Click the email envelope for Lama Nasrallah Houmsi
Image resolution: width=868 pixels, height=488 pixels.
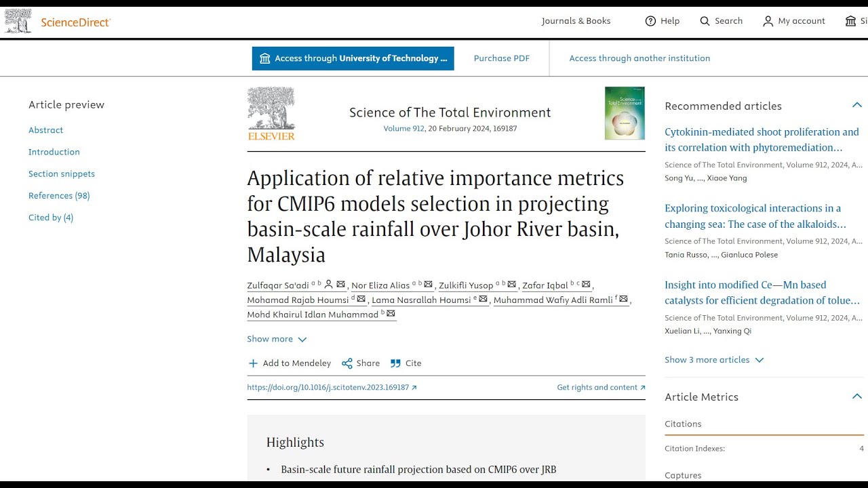[483, 300]
